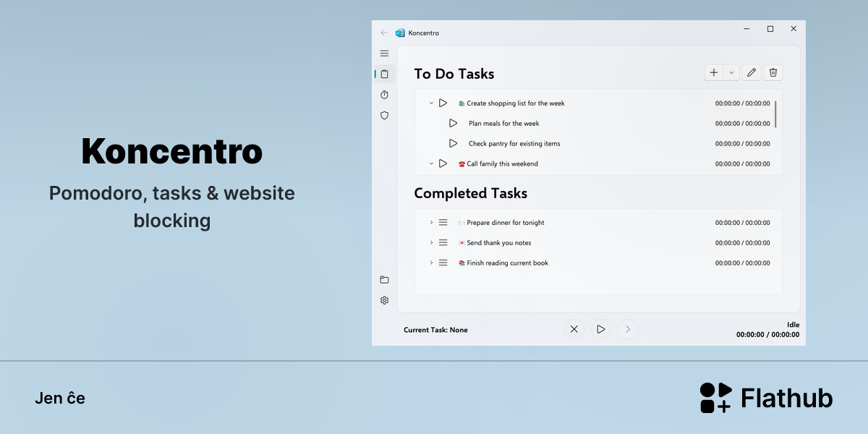Add a new task with plus button
The width and height of the screenshot is (868, 434).
click(714, 72)
